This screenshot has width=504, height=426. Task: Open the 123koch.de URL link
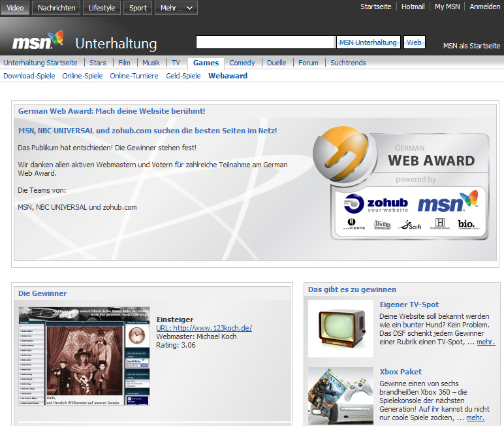(x=204, y=328)
